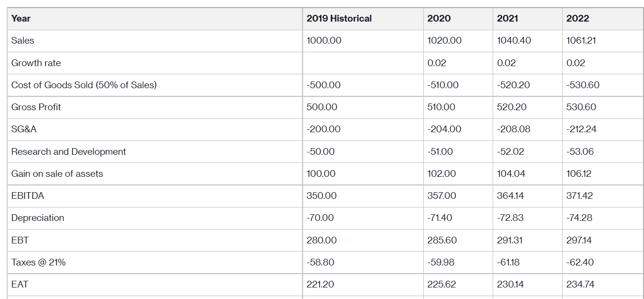Click the 2022 Gross Profit value 530.60
The image size is (644, 299).
click(x=581, y=107)
